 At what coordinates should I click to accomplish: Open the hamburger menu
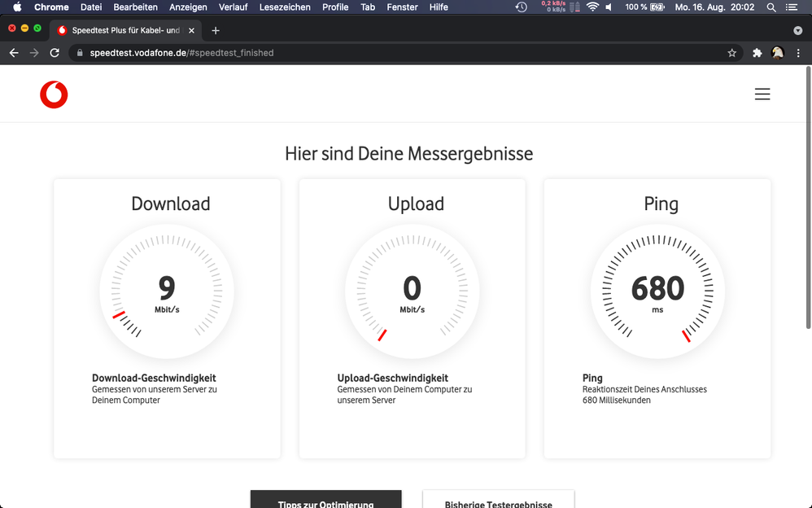(762, 94)
